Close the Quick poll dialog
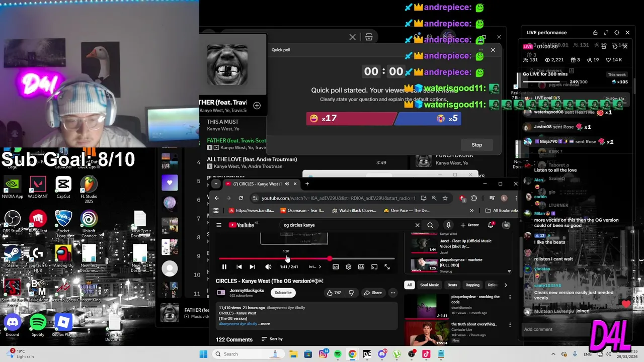644x362 pixels. coord(493,50)
